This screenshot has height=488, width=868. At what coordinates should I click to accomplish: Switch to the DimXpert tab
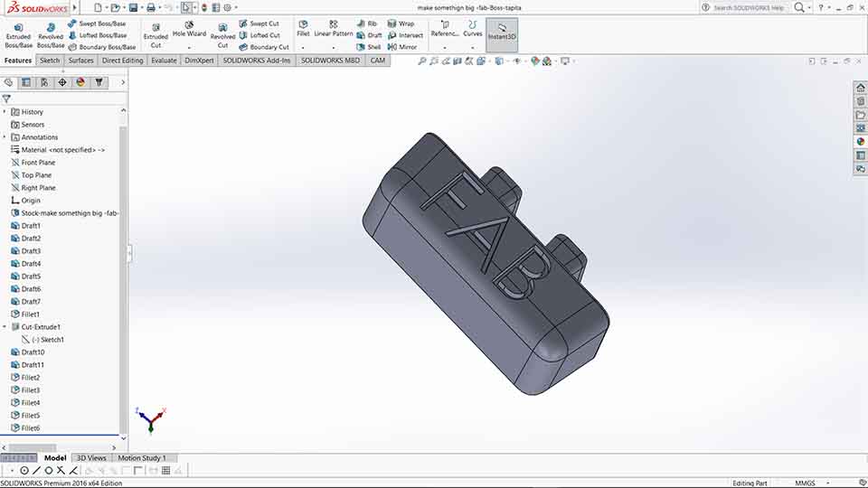pyautogui.click(x=199, y=61)
